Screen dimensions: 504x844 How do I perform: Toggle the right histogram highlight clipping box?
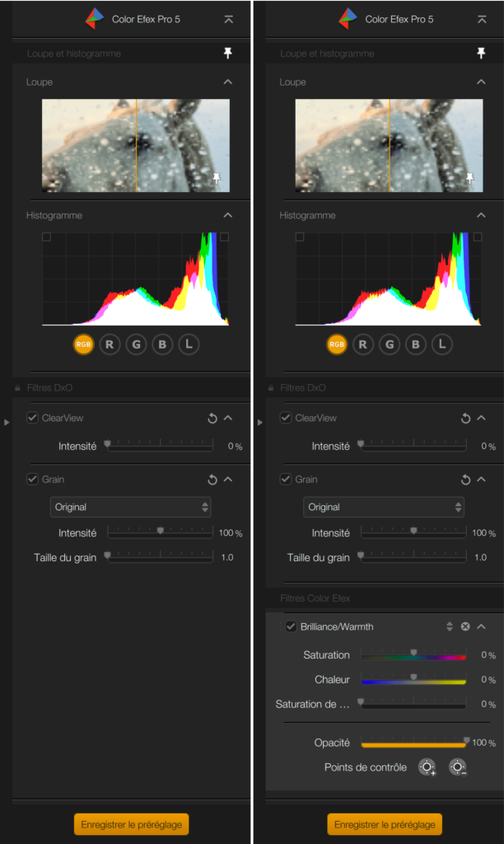click(x=478, y=237)
